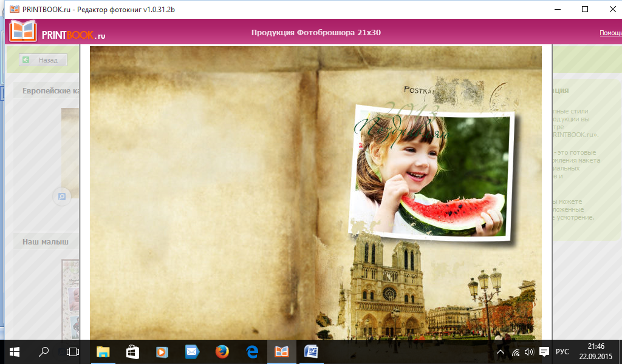Select the Европейские template category heading
622x364 pixels.
(50, 91)
